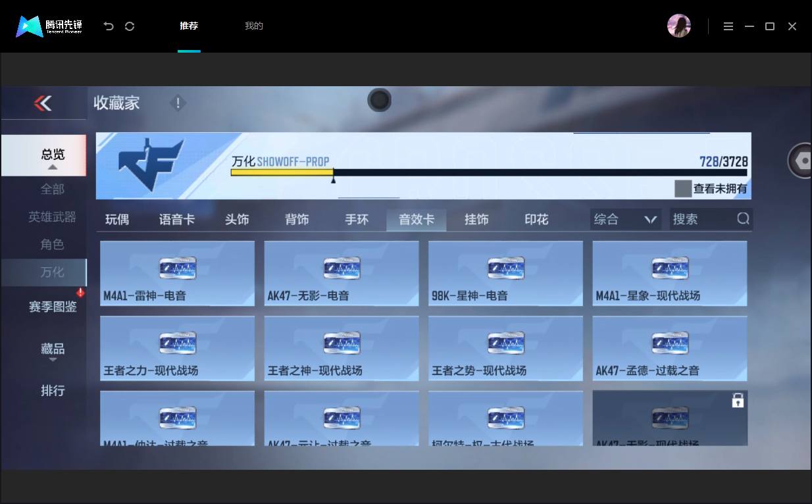Toggle the 查看未拥有 checkbox
The height and width of the screenshot is (504, 812).
[683, 189]
